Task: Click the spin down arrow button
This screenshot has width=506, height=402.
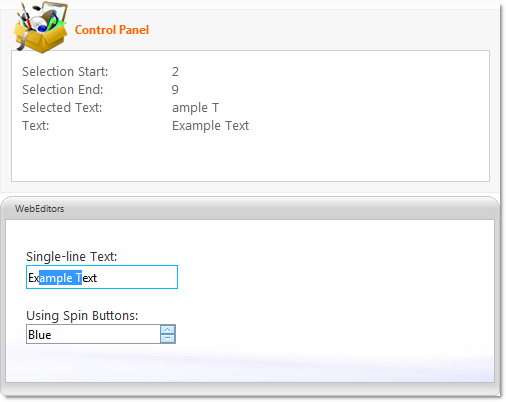Action: 167,338
